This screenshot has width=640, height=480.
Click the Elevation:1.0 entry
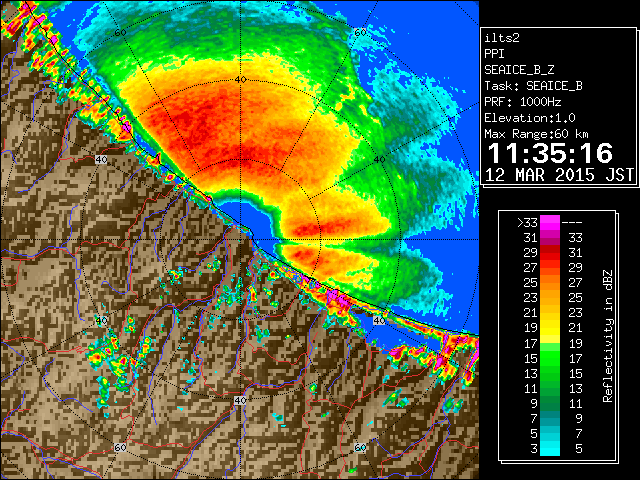[x=530, y=118]
